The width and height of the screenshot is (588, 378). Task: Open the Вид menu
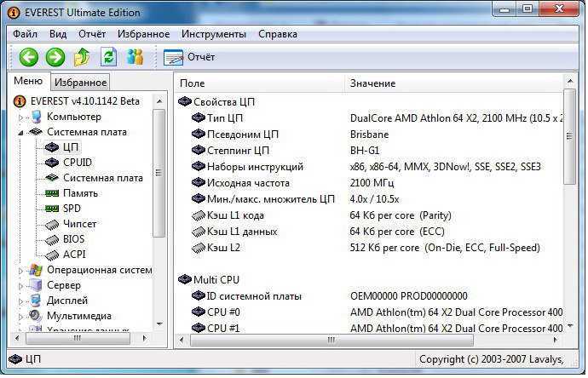(x=58, y=34)
